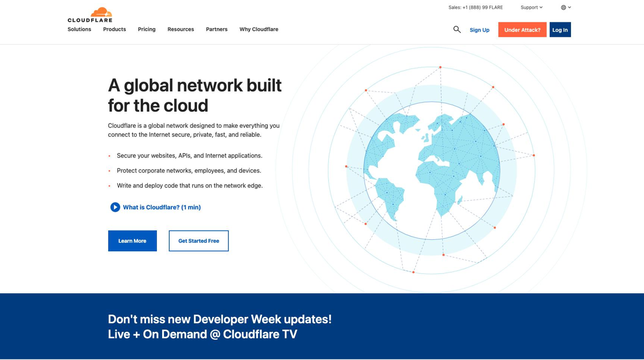Click the Sign Up link
Viewport: 644px width, 360px height.
click(x=480, y=30)
